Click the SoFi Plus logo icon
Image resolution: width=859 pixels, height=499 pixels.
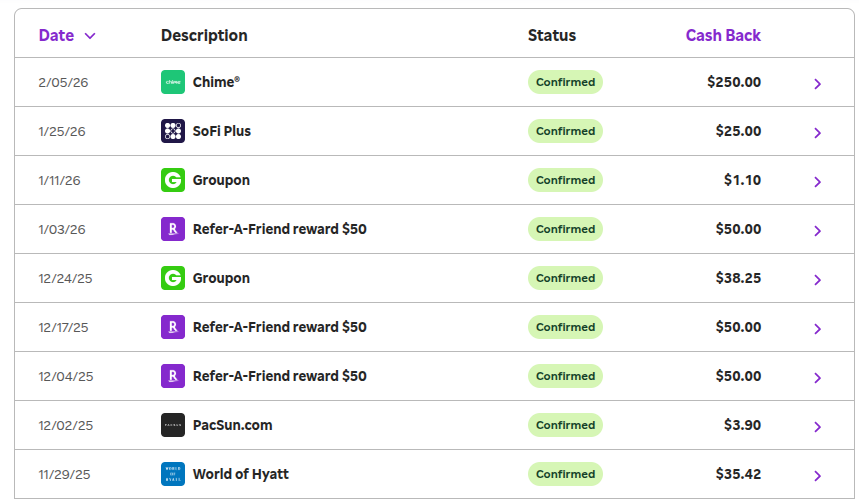click(173, 131)
